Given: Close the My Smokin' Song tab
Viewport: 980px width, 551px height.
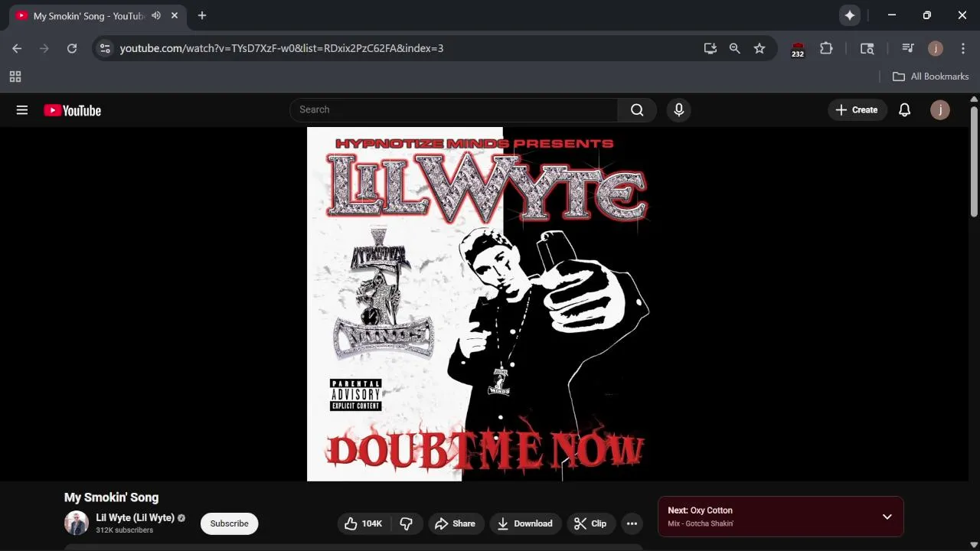Looking at the screenshot, I should coord(175,15).
